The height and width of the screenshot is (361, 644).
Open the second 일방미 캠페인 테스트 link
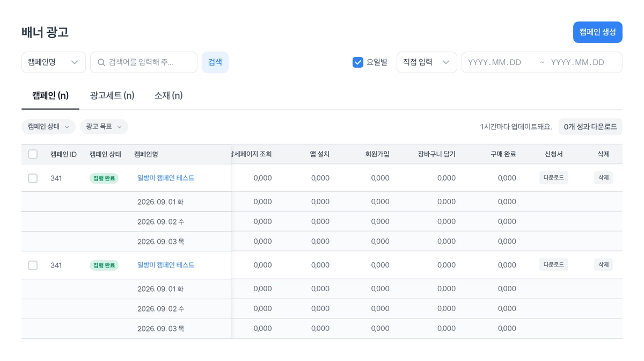point(166,265)
